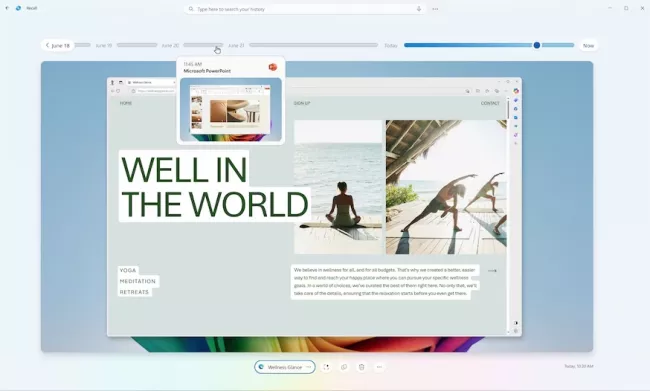Click the lighter segment after the Today slider handle
Screen dimensions: 650x391
(558, 45)
